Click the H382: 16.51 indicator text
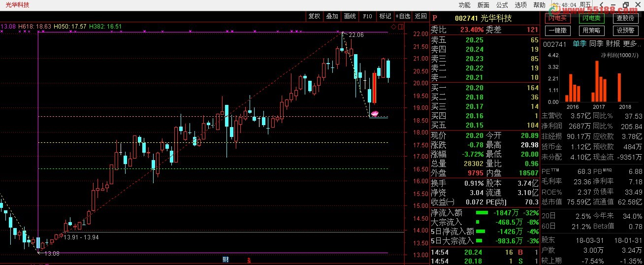Image resolution: width=644 pixels, height=265 pixels. (x=105, y=26)
